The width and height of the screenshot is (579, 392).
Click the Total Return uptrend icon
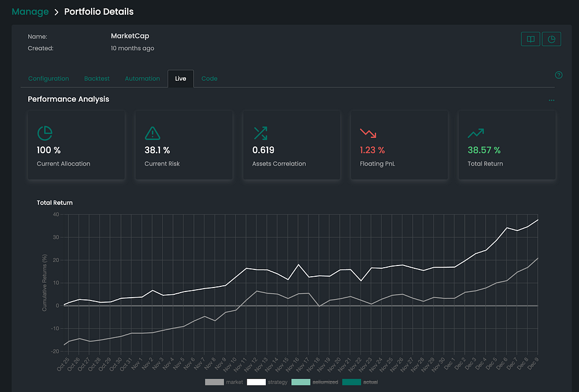(476, 133)
